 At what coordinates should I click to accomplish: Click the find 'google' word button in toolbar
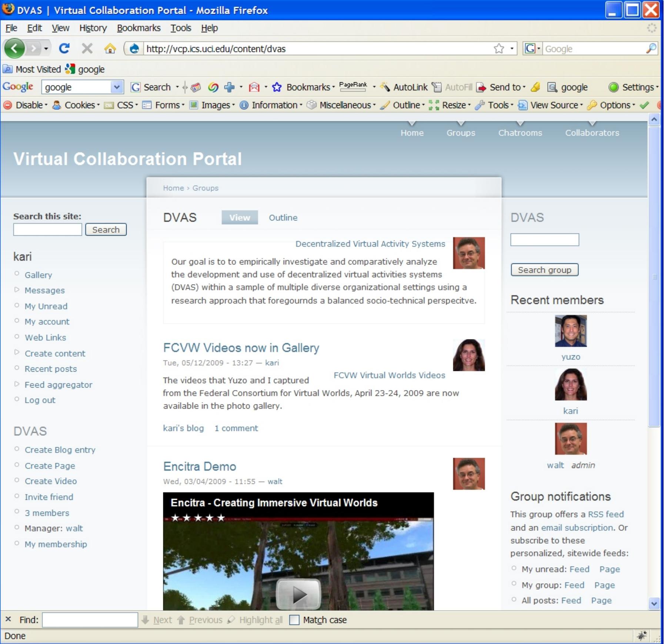568,87
